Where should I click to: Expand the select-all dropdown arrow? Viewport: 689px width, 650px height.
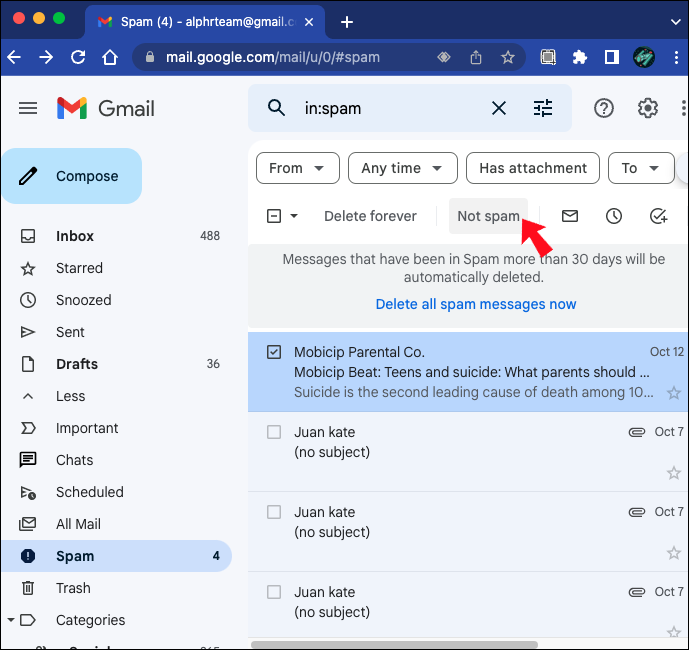click(x=294, y=216)
